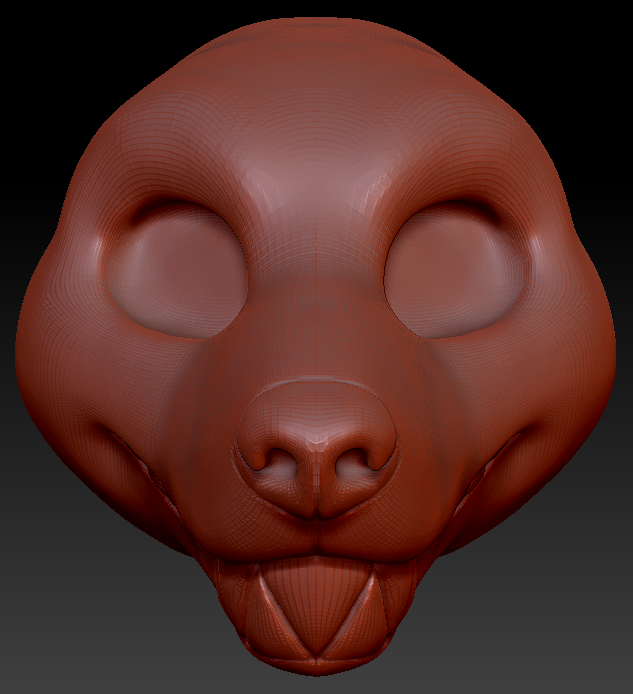Click the center of the tongue
Image resolution: width=633 pixels, height=694 pixels.
(x=315, y=600)
